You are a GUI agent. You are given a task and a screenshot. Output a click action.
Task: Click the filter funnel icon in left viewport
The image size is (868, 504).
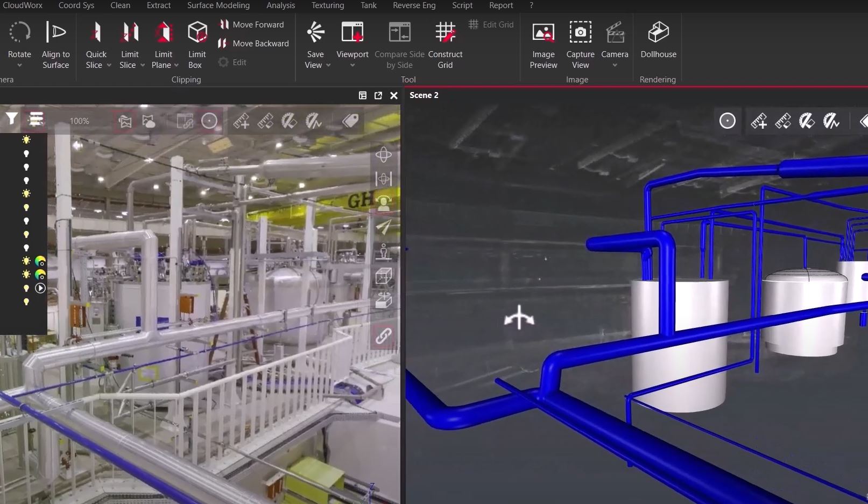point(11,119)
